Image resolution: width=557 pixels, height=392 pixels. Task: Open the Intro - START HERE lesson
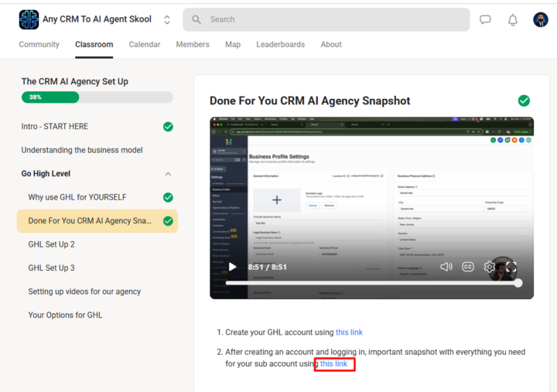click(55, 126)
